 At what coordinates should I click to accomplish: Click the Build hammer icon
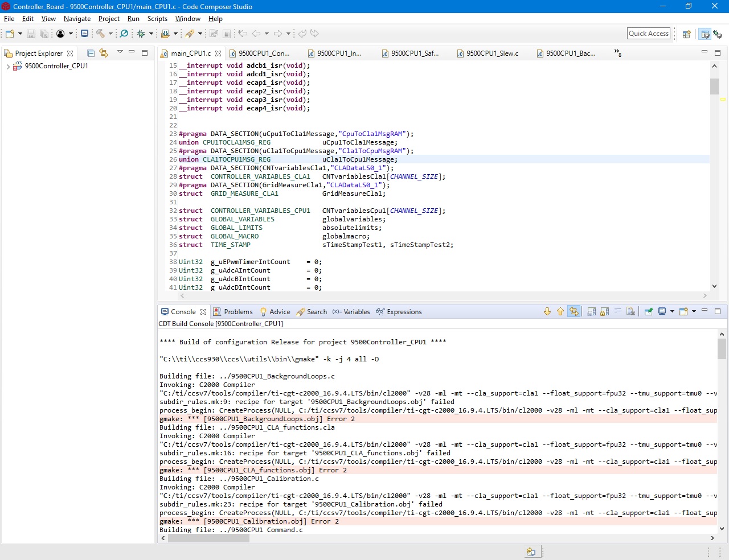pyautogui.click(x=100, y=34)
